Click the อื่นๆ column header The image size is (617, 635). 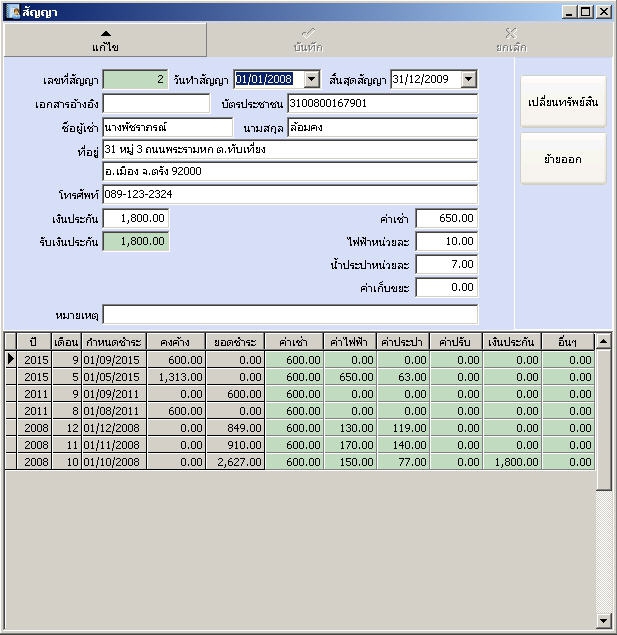coord(568,342)
